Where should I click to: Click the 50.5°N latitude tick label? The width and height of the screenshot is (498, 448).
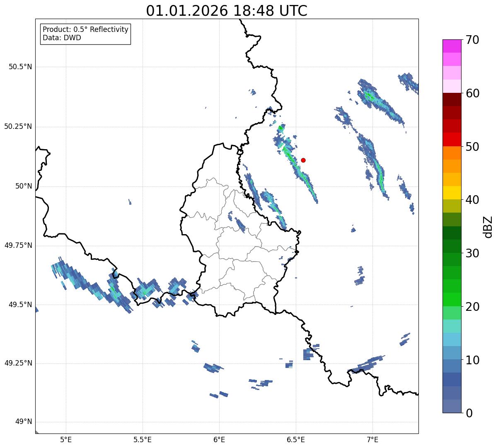(20, 67)
